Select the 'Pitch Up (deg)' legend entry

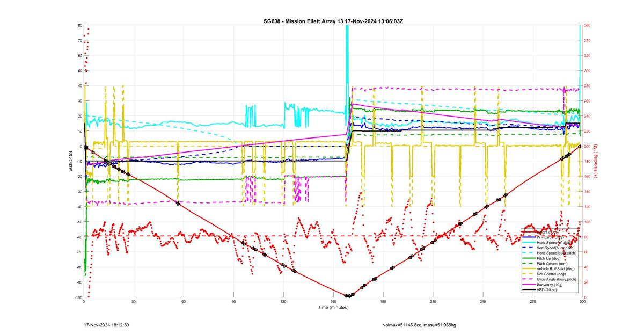548,258
